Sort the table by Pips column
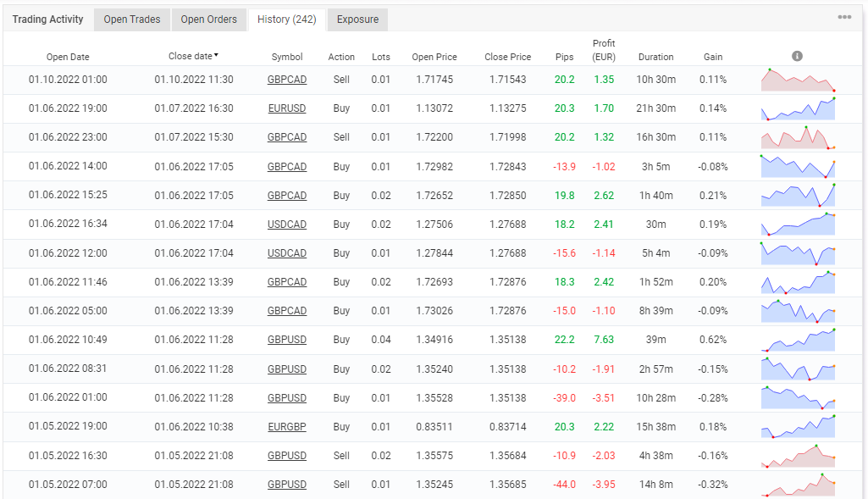 [x=564, y=57]
